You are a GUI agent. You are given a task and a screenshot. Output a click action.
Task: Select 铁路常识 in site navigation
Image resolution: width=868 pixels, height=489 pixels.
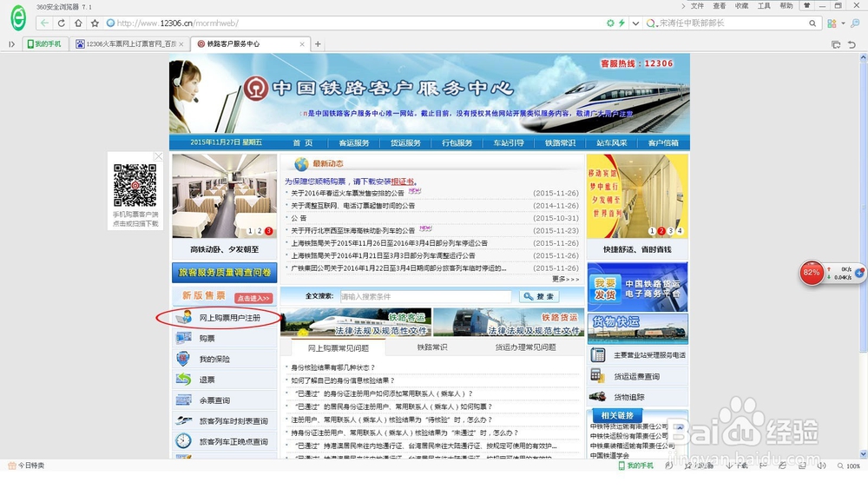[560, 143]
